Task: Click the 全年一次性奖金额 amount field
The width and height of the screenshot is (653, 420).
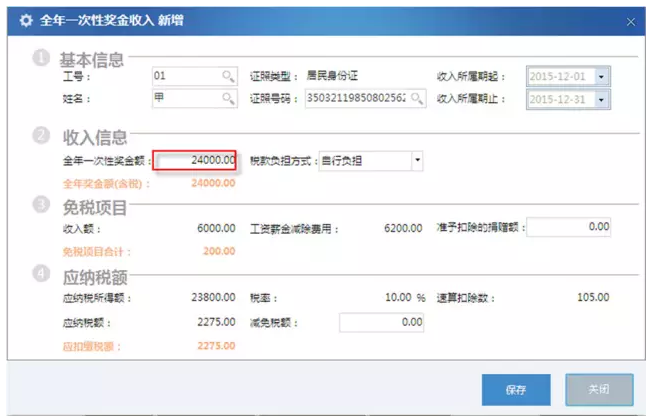Action: (x=194, y=160)
